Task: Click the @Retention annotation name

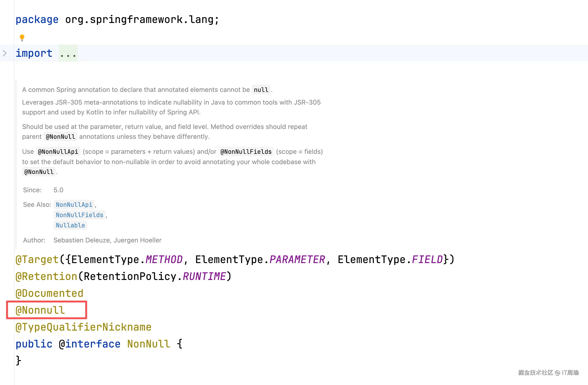Action: (x=46, y=276)
